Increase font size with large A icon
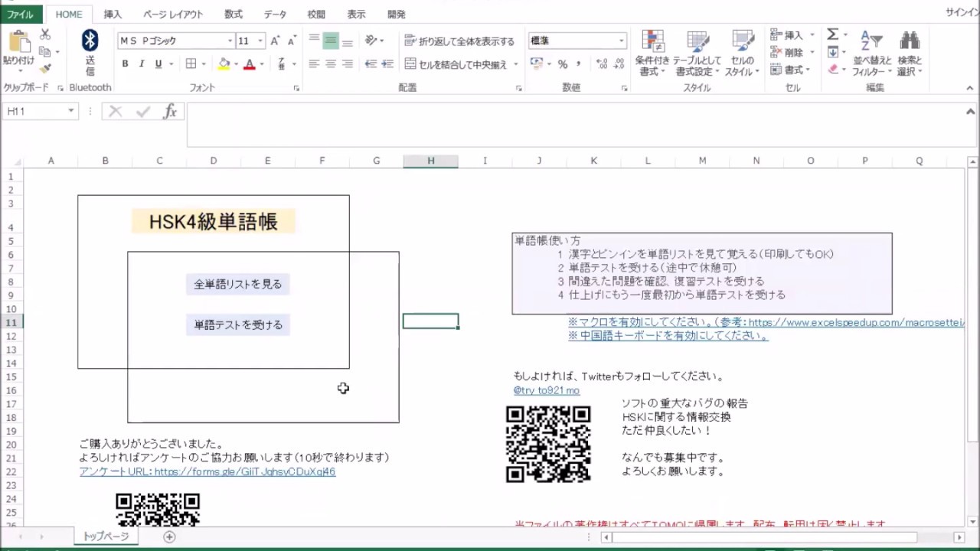 pos(275,41)
